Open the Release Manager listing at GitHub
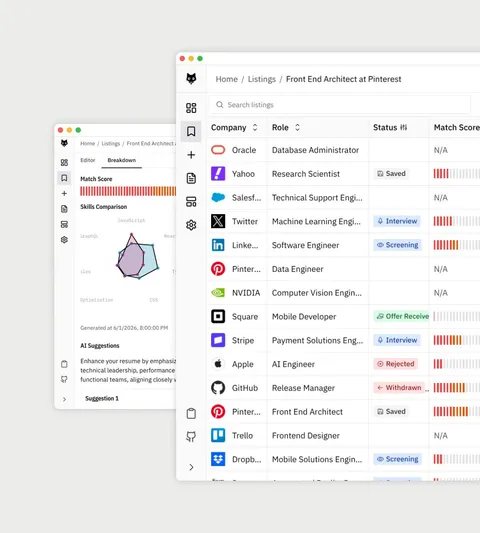 click(x=303, y=388)
